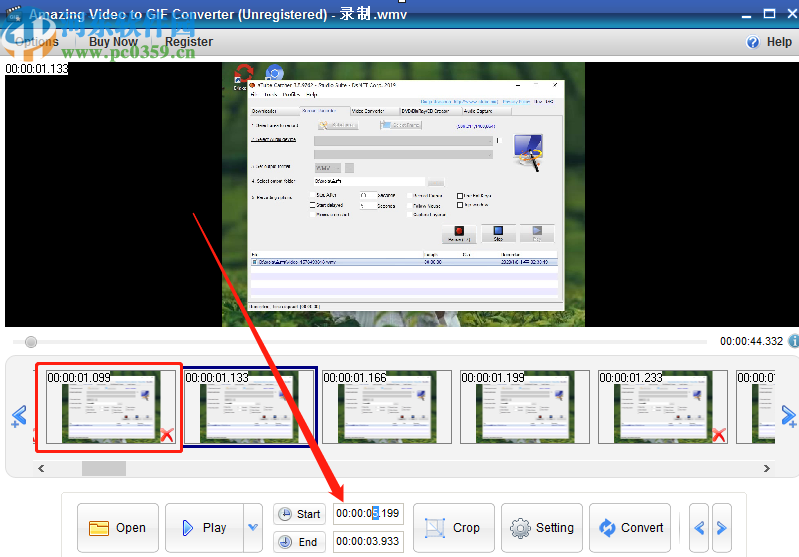Click the Start time input field
Screen dimensions: 799x557
(368, 514)
